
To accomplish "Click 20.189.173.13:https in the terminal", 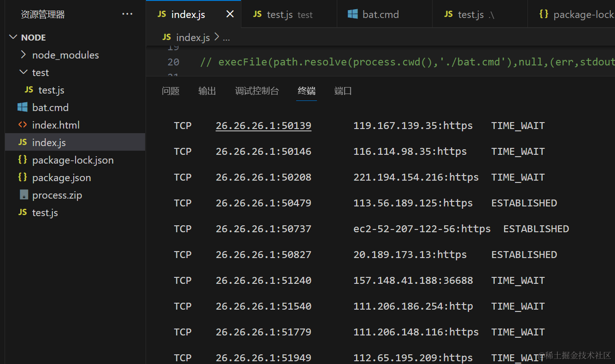I will (x=410, y=255).
